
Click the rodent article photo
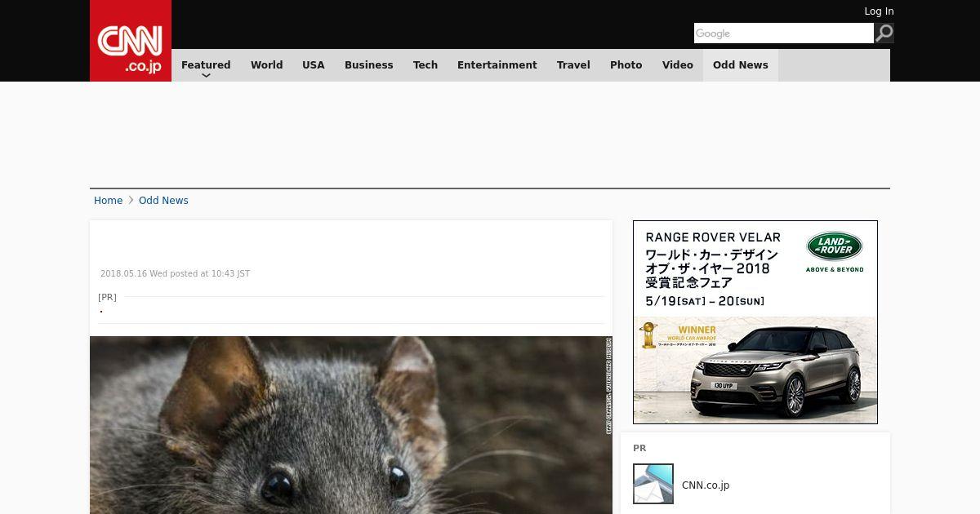click(x=351, y=425)
